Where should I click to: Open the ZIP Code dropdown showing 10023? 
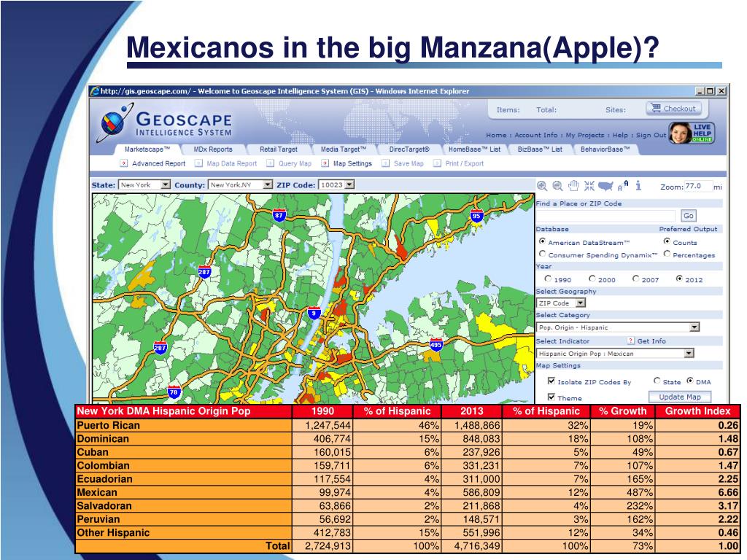(336, 184)
